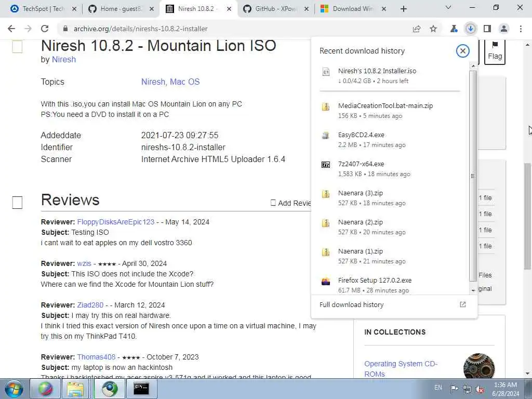532x399 pixels.
Task: Click the MediaCreationTool.bat-main.zip file icon
Action: 326,107
